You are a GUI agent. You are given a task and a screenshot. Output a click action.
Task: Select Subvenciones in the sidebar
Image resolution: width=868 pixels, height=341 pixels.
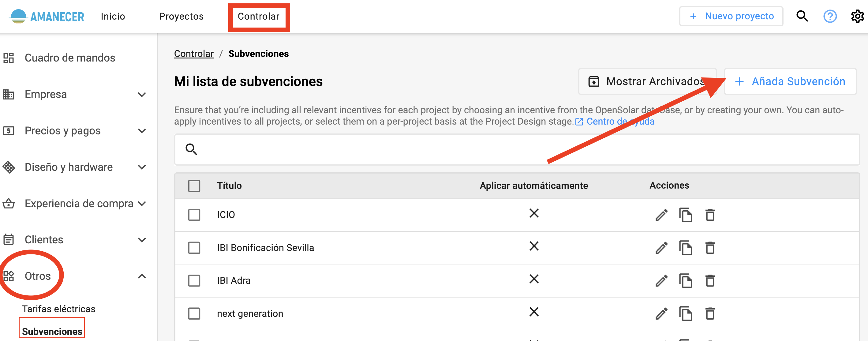(x=52, y=332)
